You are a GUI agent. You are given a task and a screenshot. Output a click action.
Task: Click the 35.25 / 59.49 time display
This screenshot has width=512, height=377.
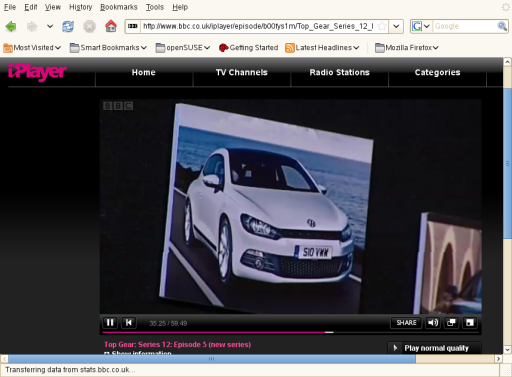pos(168,323)
